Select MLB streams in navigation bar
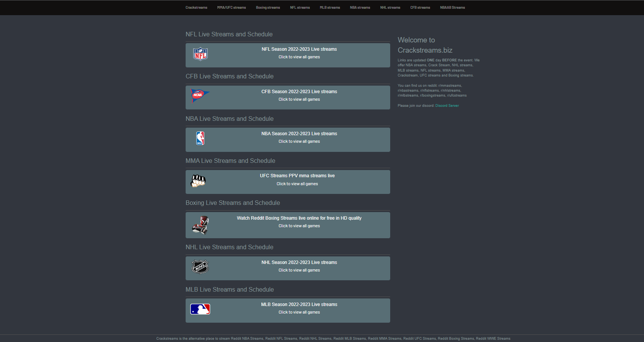The image size is (644, 342). 330,8
